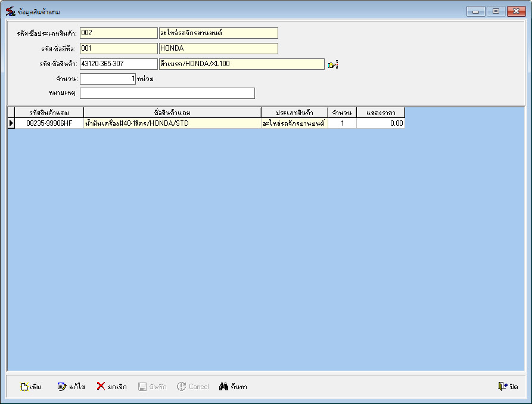The image size is (532, 404).
Task: Click the เพิ่ม (add new) button
Action: coord(30,387)
